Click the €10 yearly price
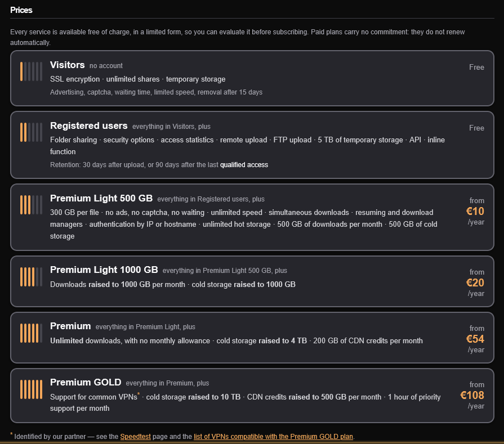This screenshot has width=504, height=444. (475, 211)
